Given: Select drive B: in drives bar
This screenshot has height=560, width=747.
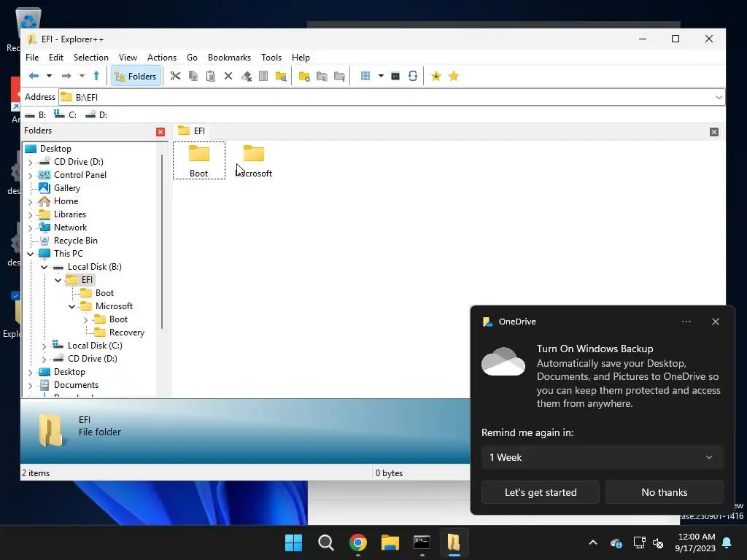Looking at the screenshot, I should (36, 114).
